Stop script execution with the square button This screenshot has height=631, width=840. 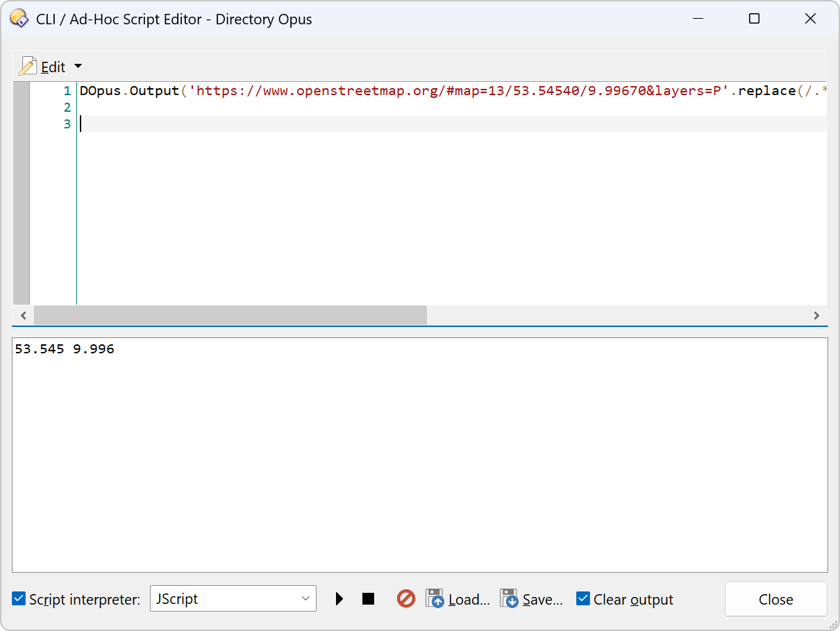pos(369,598)
